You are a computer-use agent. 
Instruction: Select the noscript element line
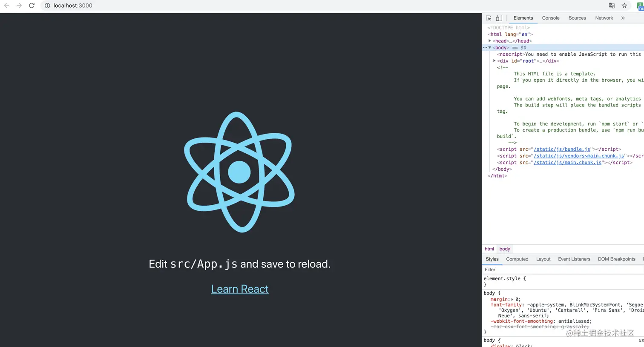pyautogui.click(x=569, y=54)
